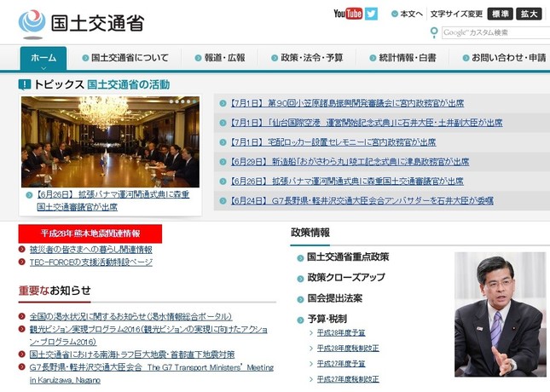Open 全国の渇水状況に関するお知らせ link
Viewport: 550px width, 392px height.
point(130,317)
